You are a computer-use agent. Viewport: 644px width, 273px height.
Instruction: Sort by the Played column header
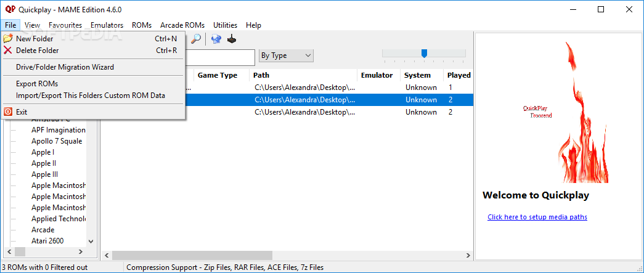pyautogui.click(x=459, y=75)
